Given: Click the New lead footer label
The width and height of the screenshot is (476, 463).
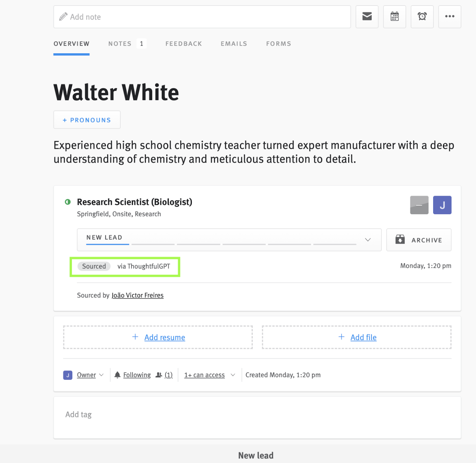Looking at the screenshot, I should (x=256, y=455).
